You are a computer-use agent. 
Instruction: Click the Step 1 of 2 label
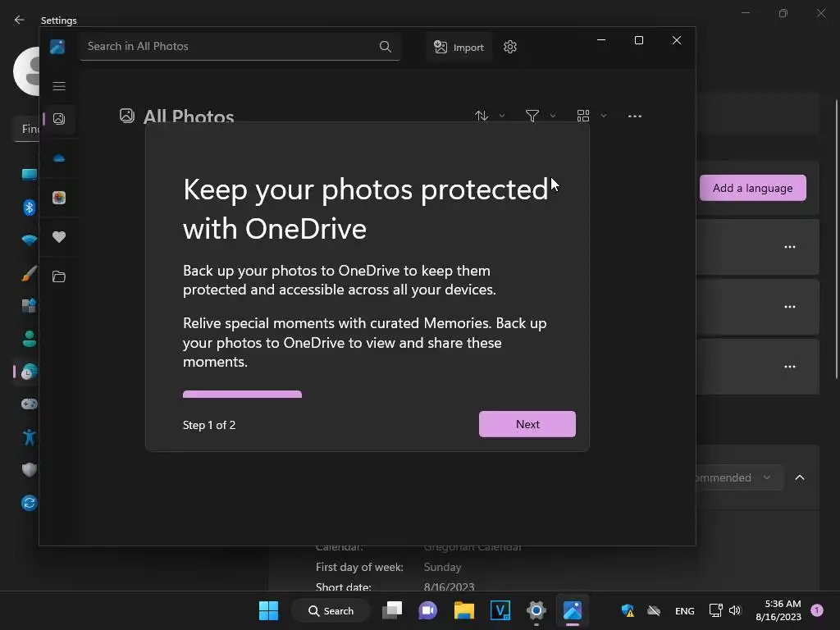(x=209, y=425)
